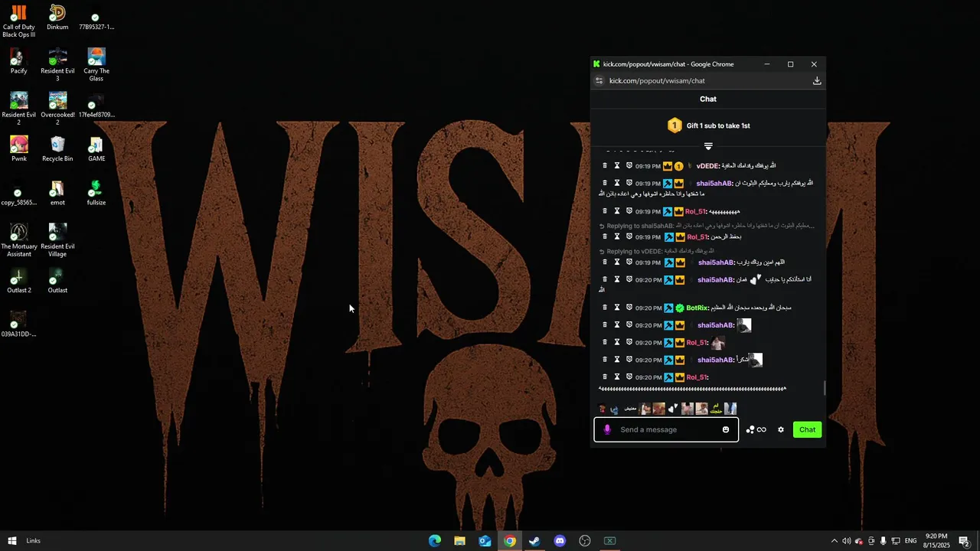980x551 pixels.
Task: Select the Resident Evil 2 shortcut
Action: 18,109
